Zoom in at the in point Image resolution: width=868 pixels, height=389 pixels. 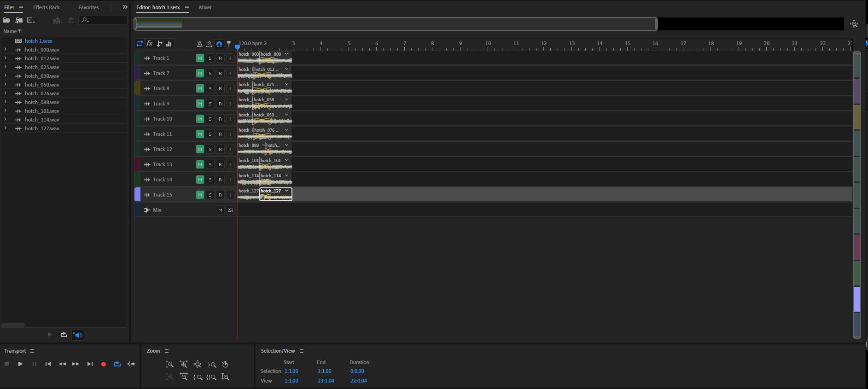[198, 377]
